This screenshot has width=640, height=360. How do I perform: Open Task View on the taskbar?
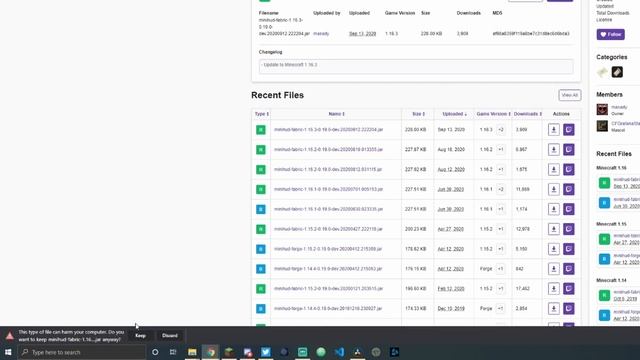(x=173, y=352)
